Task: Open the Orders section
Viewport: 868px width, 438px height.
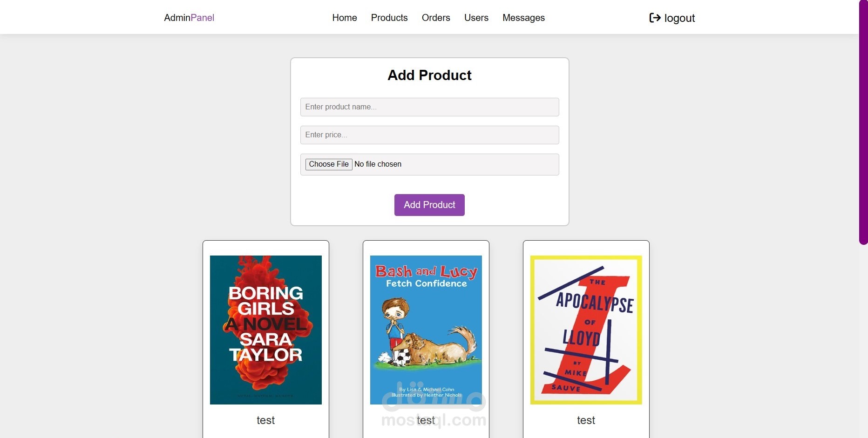Action: (x=436, y=18)
